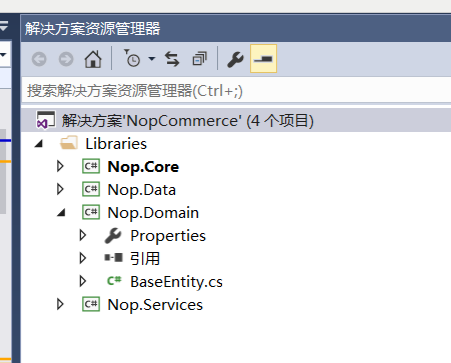The width and height of the screenshot is (451, 363).
Task: Expand the Nop.Services project
Action: point(60,304)
